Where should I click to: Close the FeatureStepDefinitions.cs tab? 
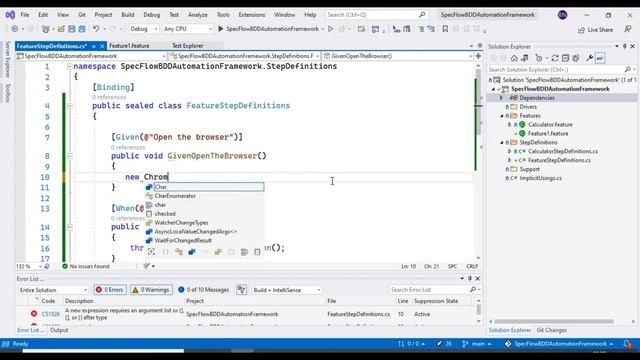point(102,46)
